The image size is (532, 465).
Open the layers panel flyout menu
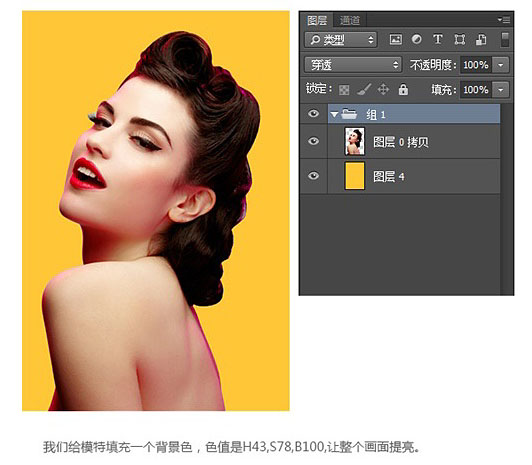(504, 20)
